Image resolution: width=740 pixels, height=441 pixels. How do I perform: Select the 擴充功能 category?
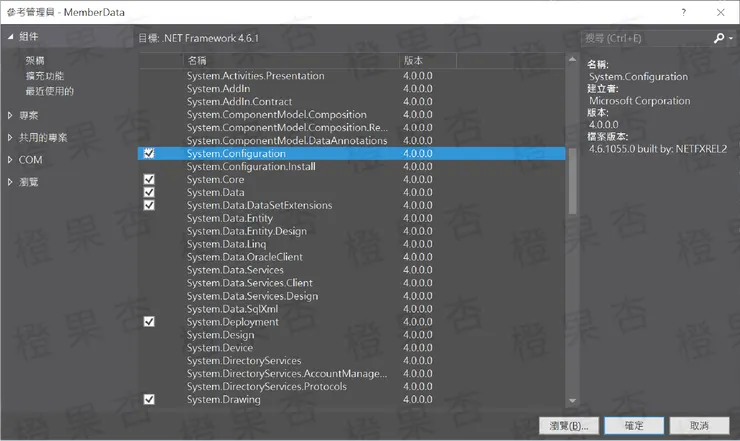tap(45, 76)
